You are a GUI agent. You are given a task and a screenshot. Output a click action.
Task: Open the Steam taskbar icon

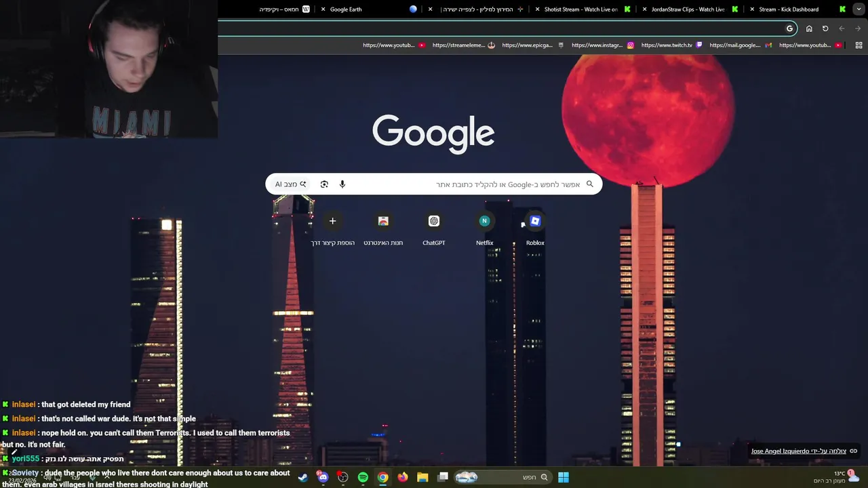(x=302, y=477)
